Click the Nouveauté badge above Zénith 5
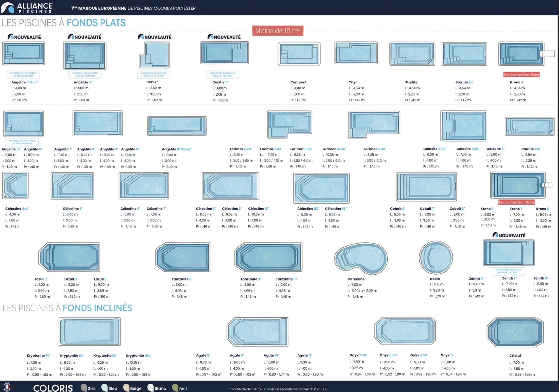Viewport: 559px width, 392px height. [x=224, y=37]
